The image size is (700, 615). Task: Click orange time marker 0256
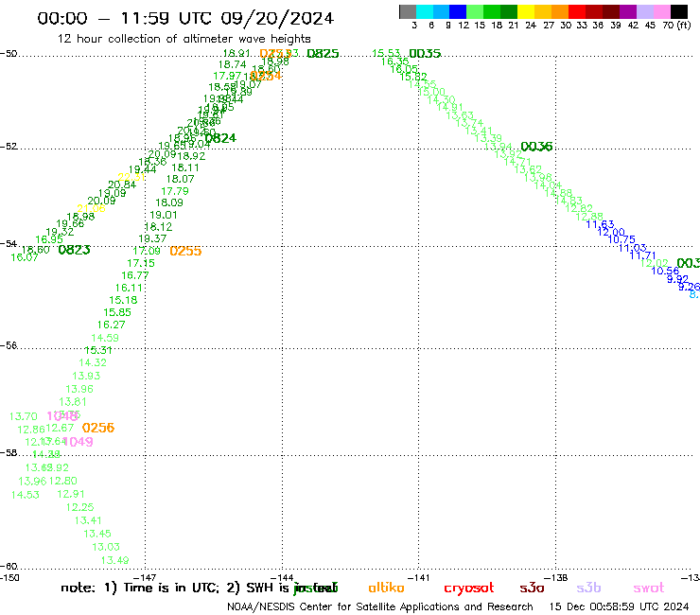click(x=98, y=428)
